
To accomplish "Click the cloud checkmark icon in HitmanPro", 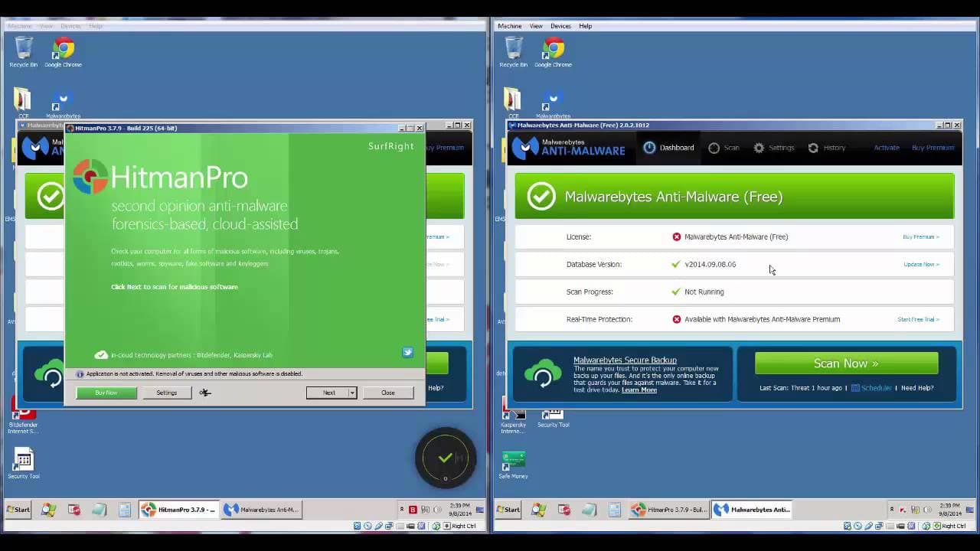I will (x=101, y=354).
